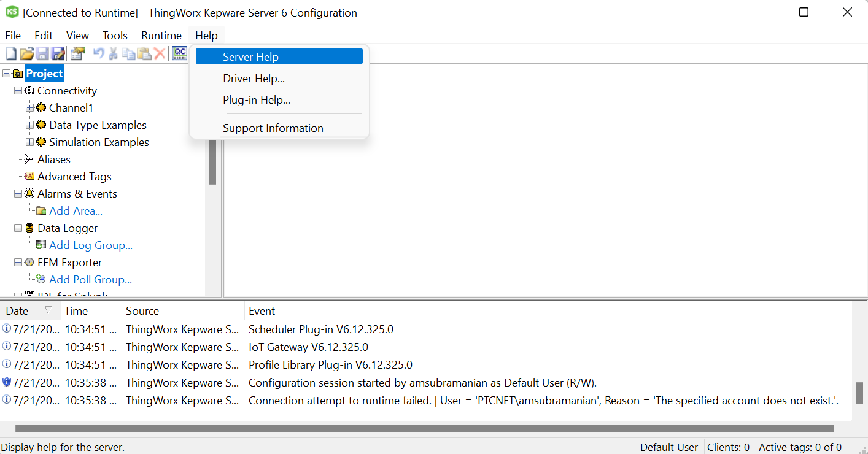Expand the Channel1 tree node
This screenshot has width=868, height=454.
point(29,107)
